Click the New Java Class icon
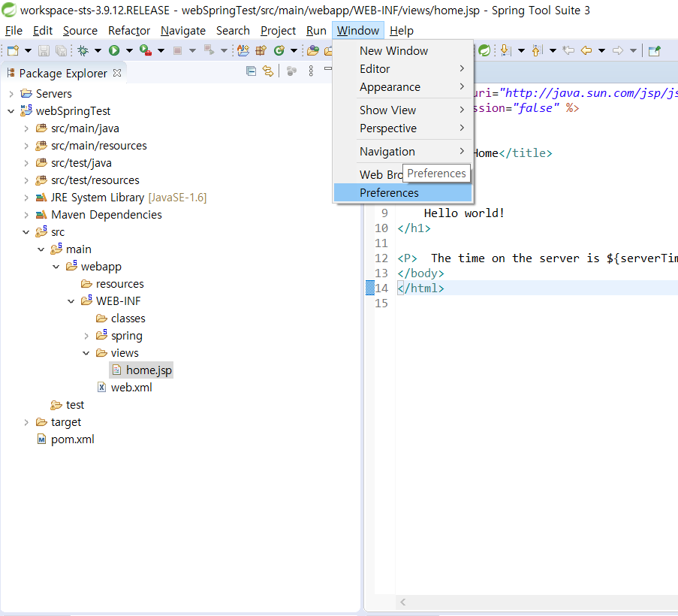678x616 pixels. 279,50
